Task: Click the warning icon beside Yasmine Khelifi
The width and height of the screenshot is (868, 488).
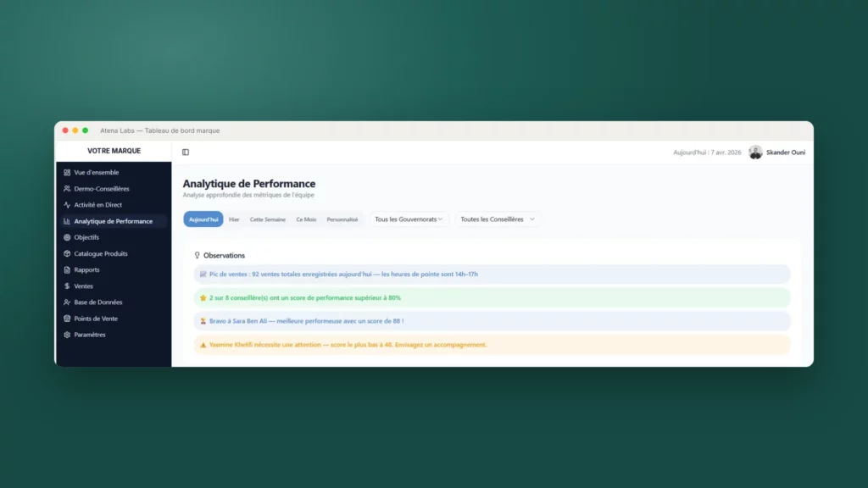Action: pos(203,345)
